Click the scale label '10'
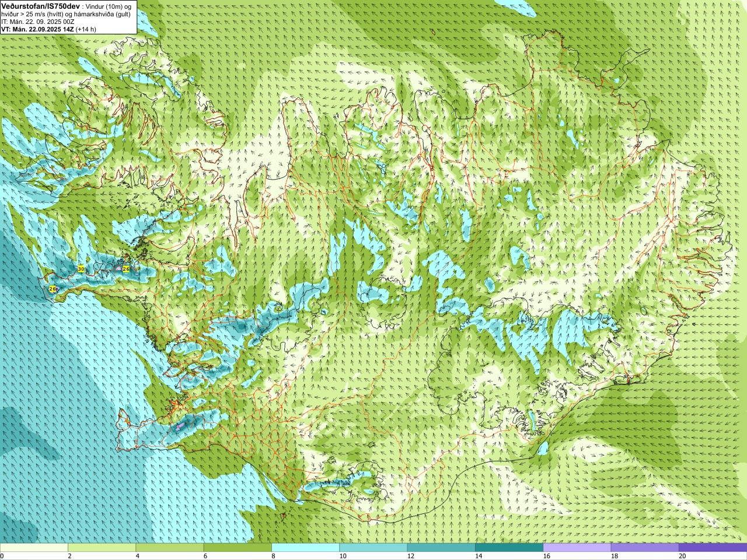The width and height of the screenshot is (747, 560). pos(343,556)
